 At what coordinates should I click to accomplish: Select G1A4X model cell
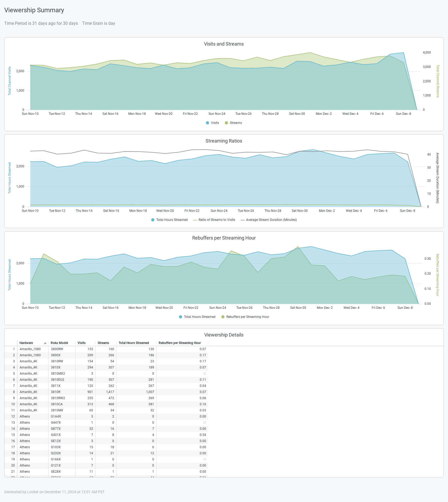pos(56,416)
